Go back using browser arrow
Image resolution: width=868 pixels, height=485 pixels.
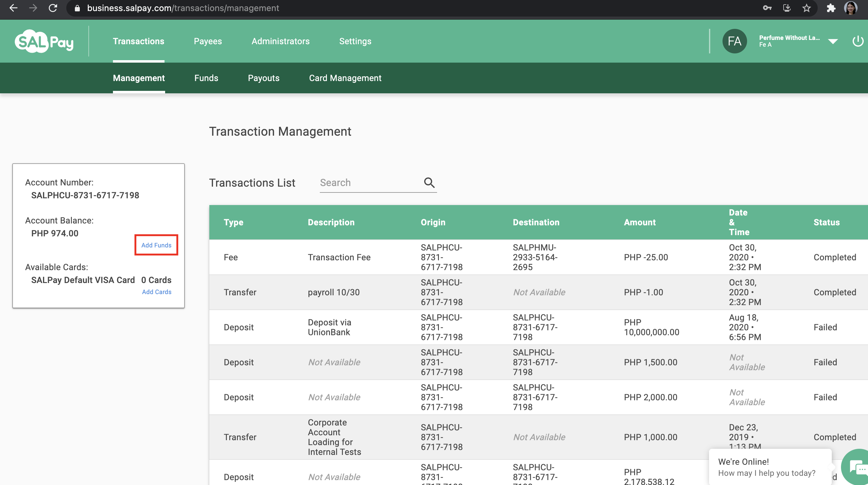coord(14,8)
